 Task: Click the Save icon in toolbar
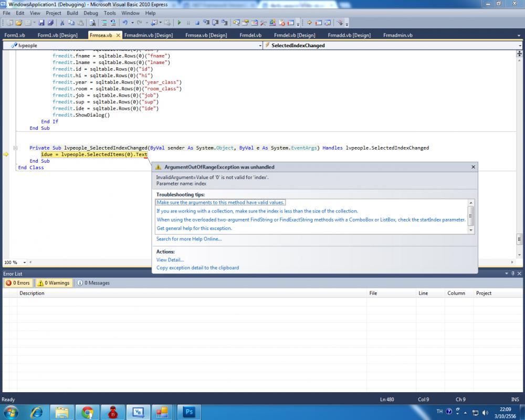tap(41, 23)
